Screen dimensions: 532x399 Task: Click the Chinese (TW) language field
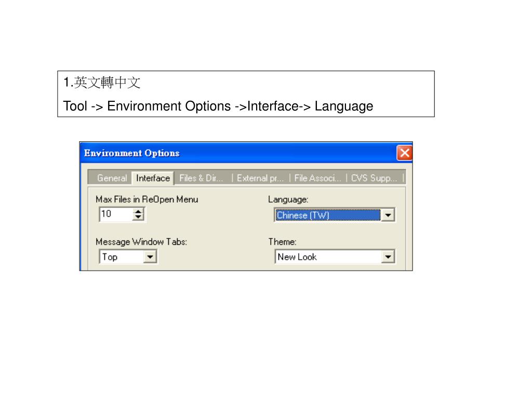tap(328, 215)
